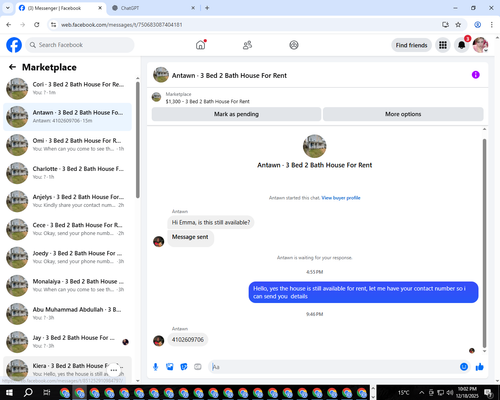Click the chat header title Antawn - 3 Bed 2 Bath
Image resolution: width=500 pixels, height=400 pixels.
[229, 76]
